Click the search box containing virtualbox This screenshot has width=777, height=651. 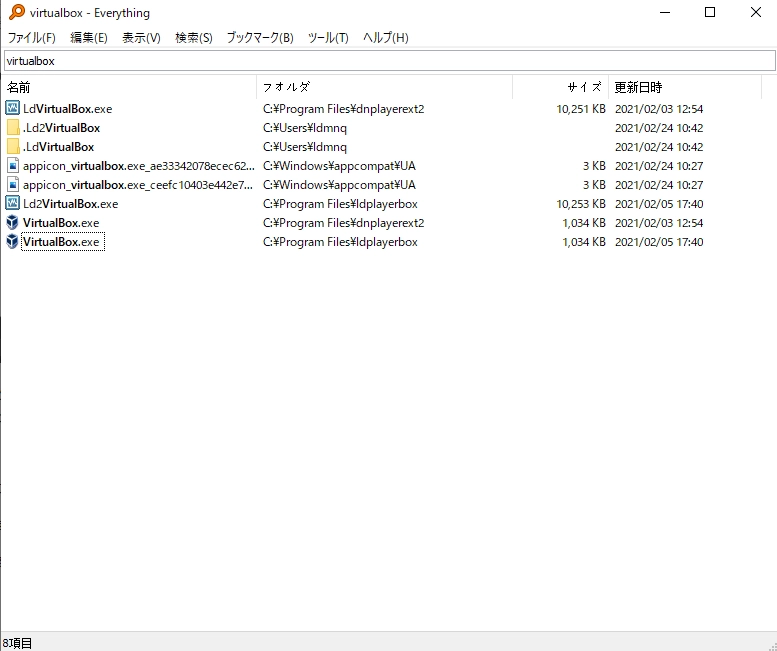click(x=389, y=61)
